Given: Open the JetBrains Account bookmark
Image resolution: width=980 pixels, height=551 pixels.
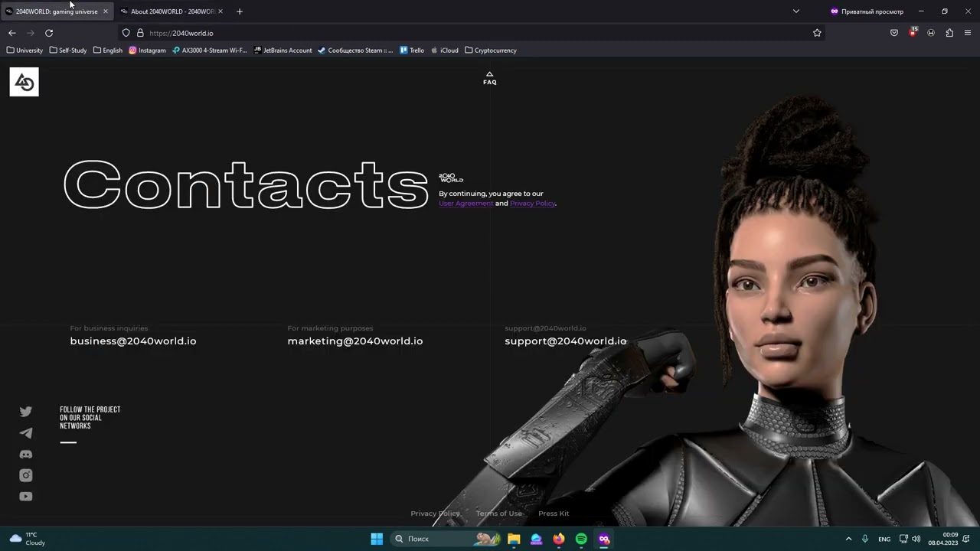Looking at the screenshot, I should [283, 51].
